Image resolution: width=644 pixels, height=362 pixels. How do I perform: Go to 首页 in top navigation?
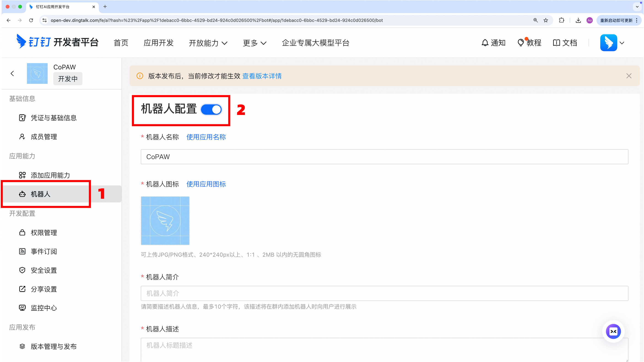pyautogui.click(x=121, y=43)
